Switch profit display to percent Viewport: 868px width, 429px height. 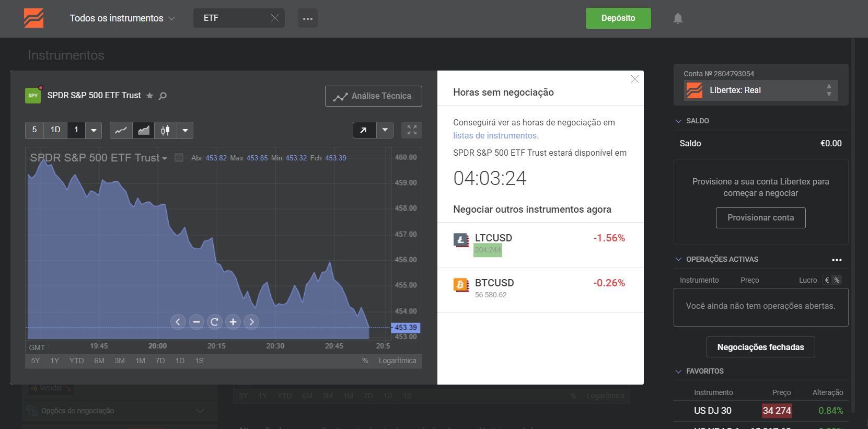tap(837, 280)
